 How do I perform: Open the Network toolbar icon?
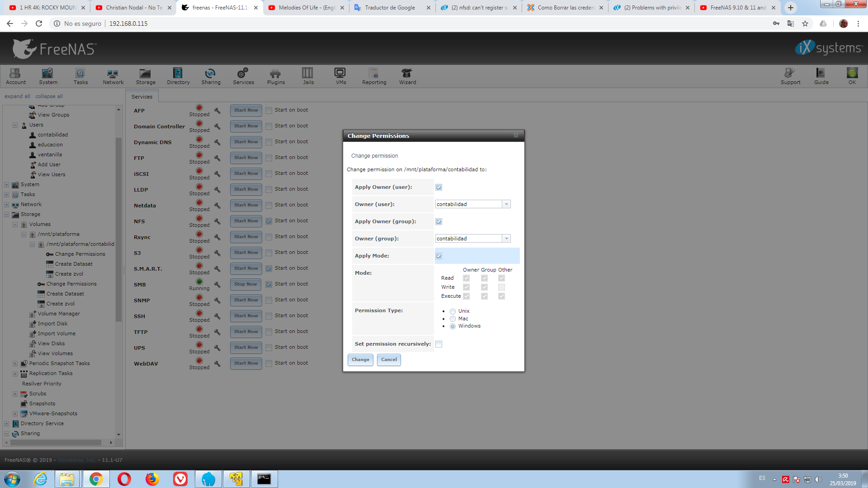click(113, 76)
